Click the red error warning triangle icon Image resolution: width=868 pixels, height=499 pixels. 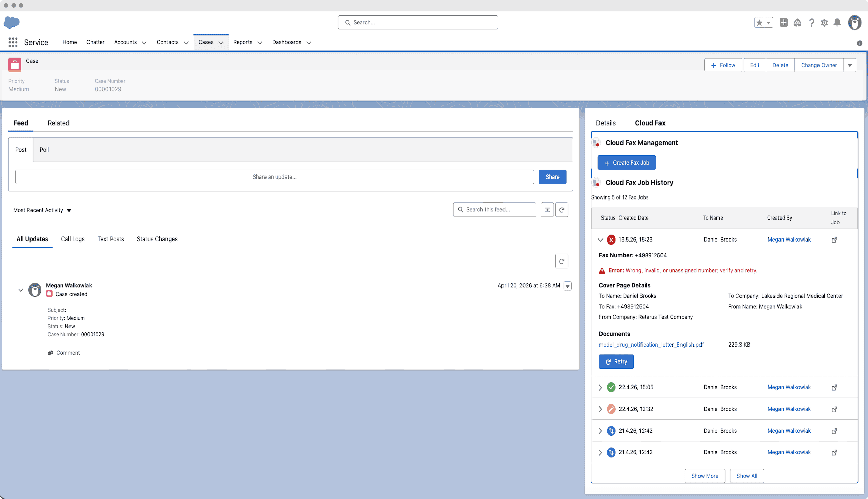[x=602, y=271]
